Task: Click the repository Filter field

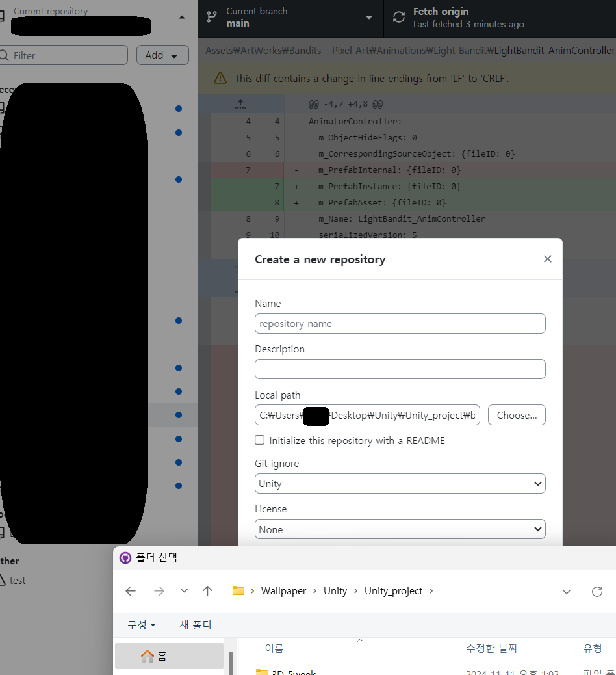Action: point(64,55)
